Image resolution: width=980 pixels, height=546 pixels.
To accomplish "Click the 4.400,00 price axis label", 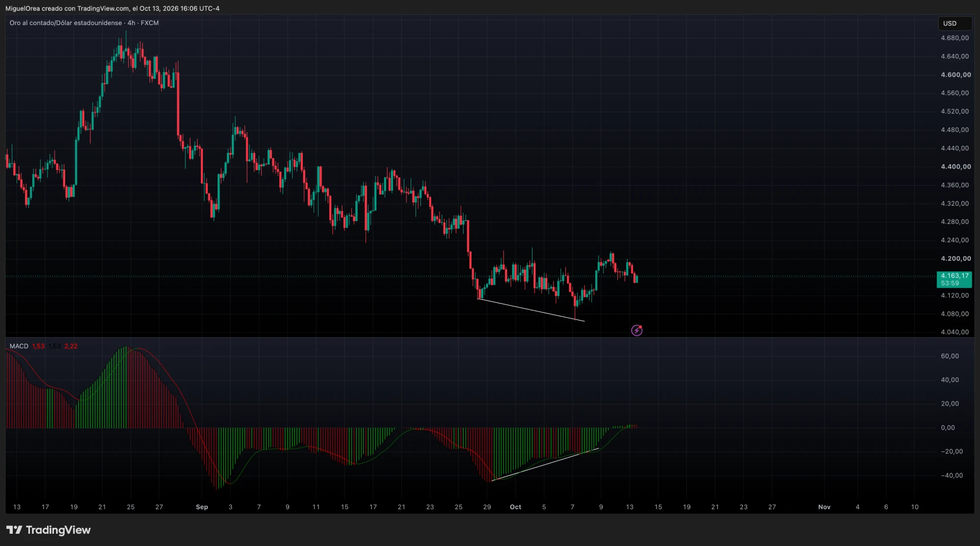I will coord(955,167).
